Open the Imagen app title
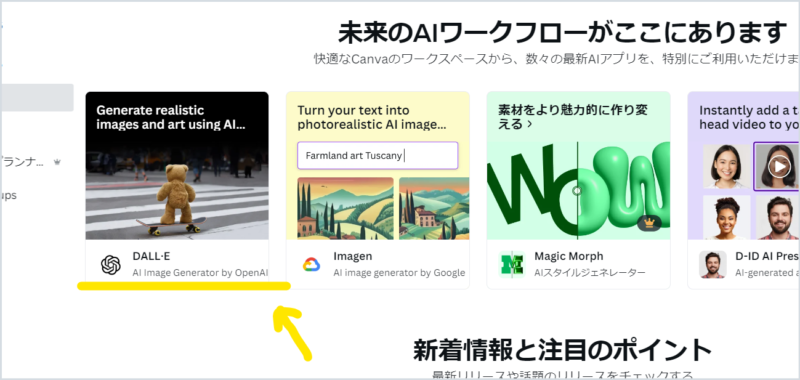This screenshot has width=800, height=380. pos(353,256)
